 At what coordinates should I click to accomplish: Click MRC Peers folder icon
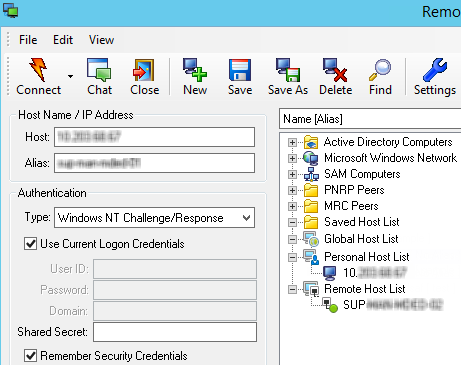tap(311, 206)
